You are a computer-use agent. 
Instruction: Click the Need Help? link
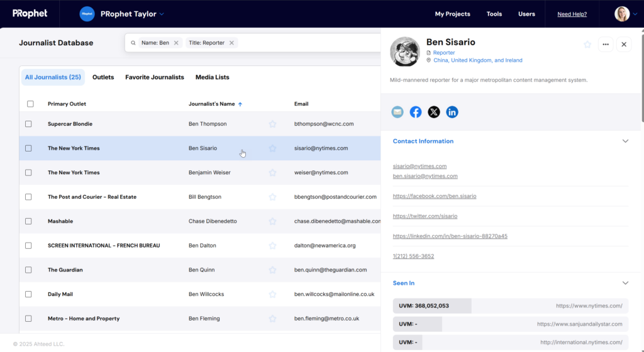point(572,14)
